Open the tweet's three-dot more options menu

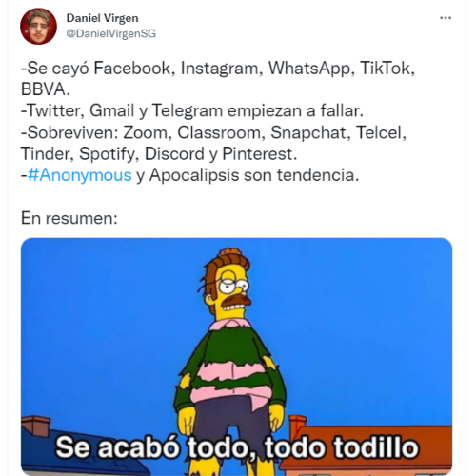pyautogui.click(x=446, y=18)
